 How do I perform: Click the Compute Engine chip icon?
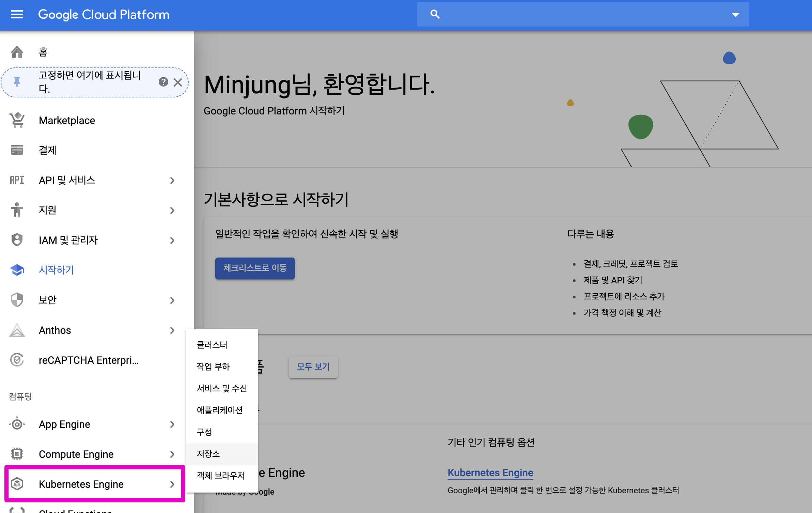click(x=17, y=454)
